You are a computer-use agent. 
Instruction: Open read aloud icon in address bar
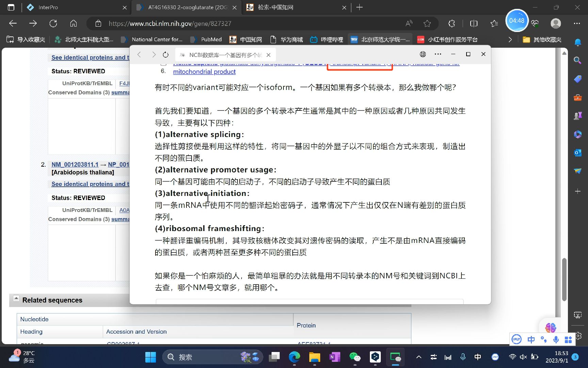(409, 24)
